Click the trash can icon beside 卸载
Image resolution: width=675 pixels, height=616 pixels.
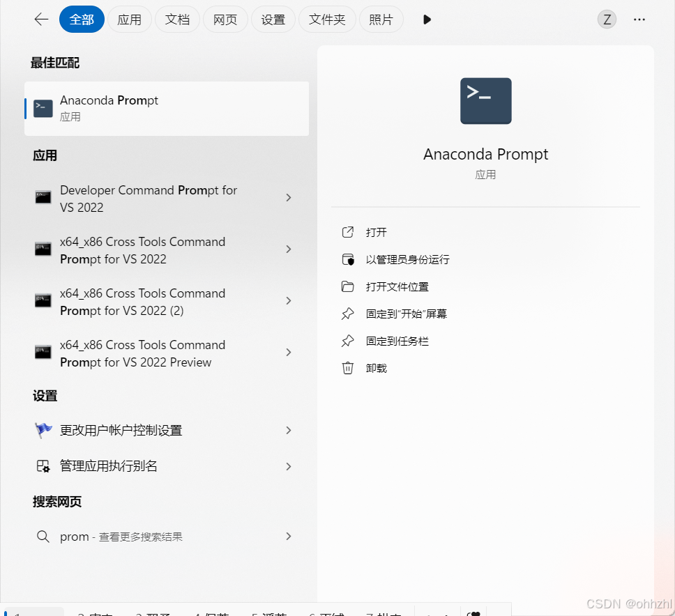pyautogui.click(x=348, y=368)
